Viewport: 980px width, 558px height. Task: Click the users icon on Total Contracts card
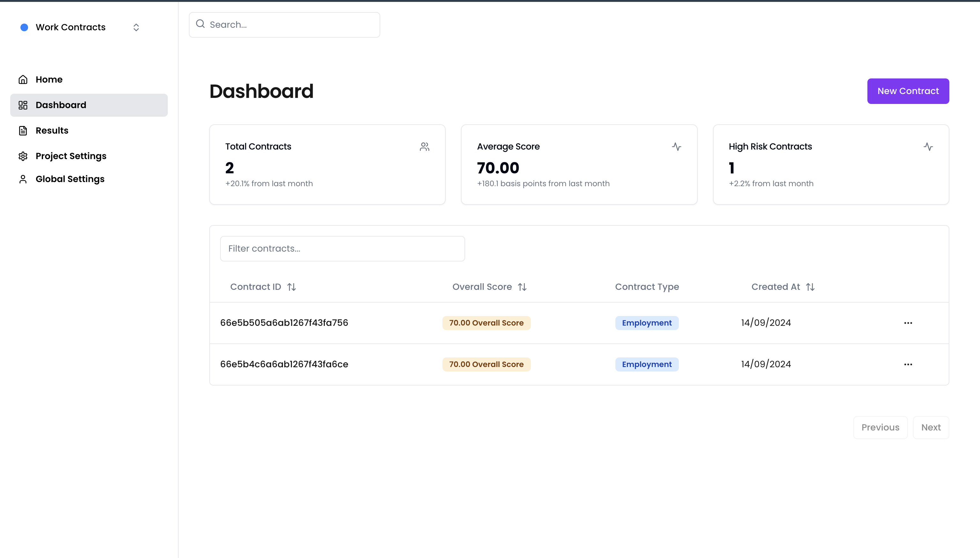point(424,147)
